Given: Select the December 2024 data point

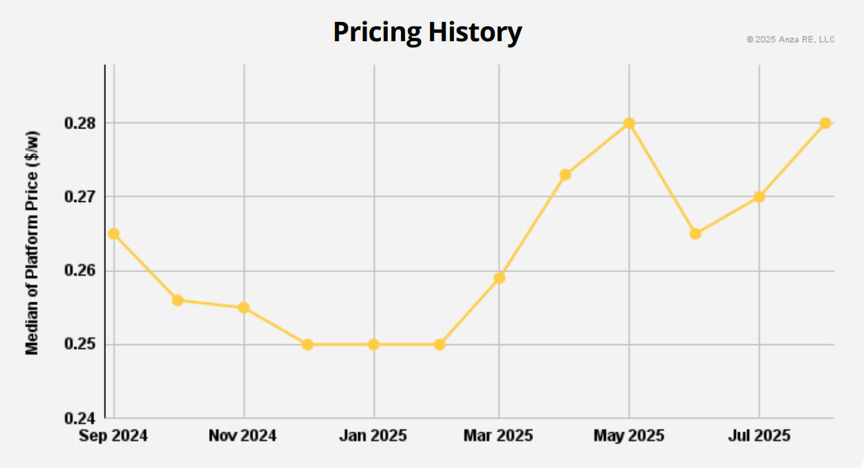Looking at the screenshot, I should (307, 344).
